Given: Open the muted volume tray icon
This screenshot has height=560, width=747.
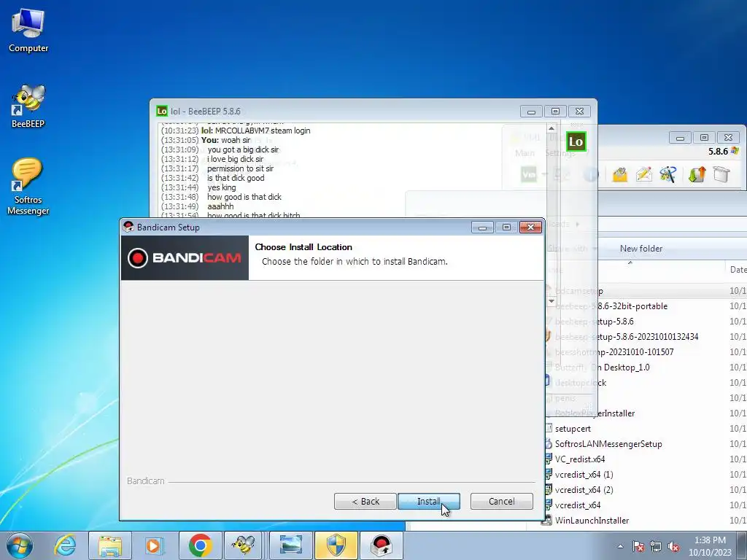Looking at the screenshot, I should coord(673,546).
